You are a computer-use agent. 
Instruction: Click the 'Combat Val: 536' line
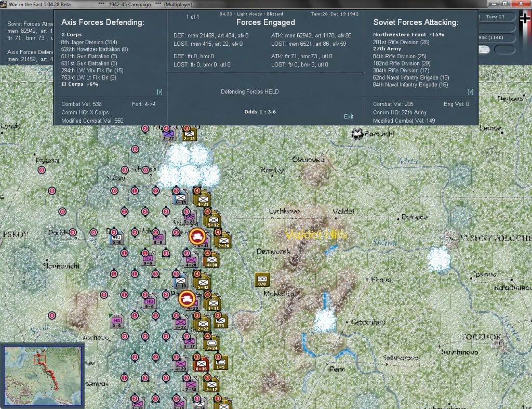tap(82, 104)
